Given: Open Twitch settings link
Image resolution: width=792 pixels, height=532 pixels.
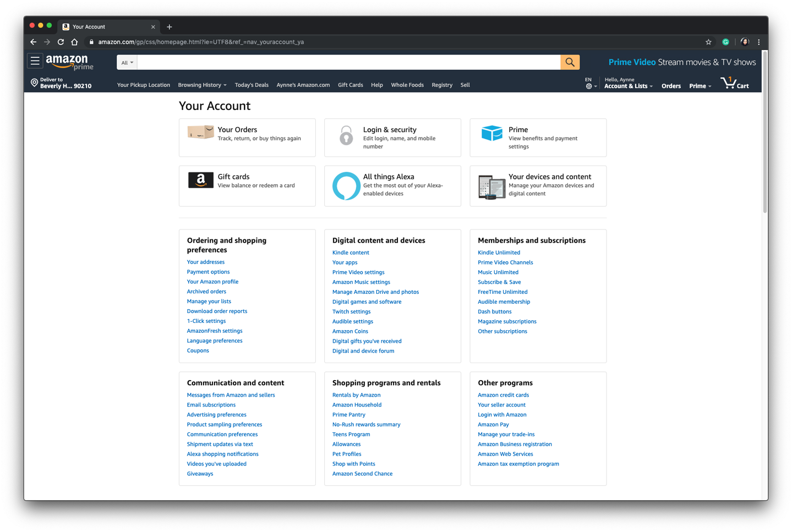Looking at the screenshot, I should (x=351, y=311).
